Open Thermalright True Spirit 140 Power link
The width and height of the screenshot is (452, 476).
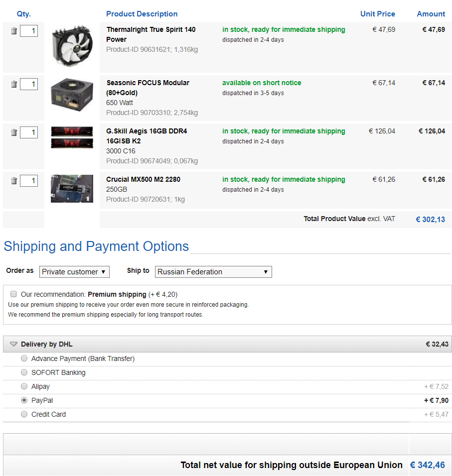(x=151, y=34)
